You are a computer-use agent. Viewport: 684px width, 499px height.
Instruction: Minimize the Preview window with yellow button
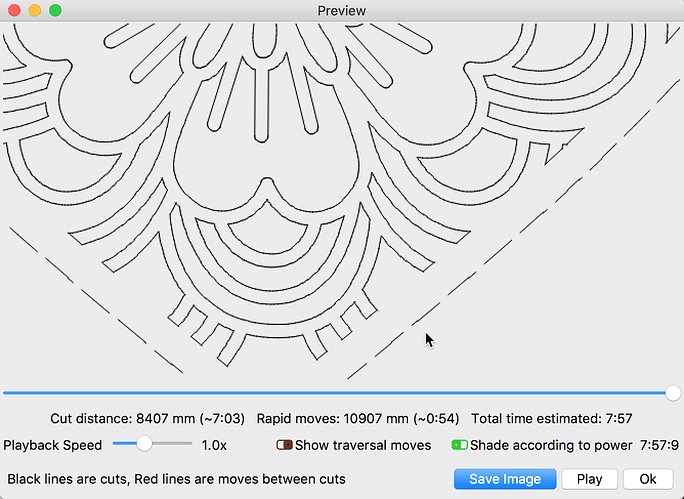(35, 10)
